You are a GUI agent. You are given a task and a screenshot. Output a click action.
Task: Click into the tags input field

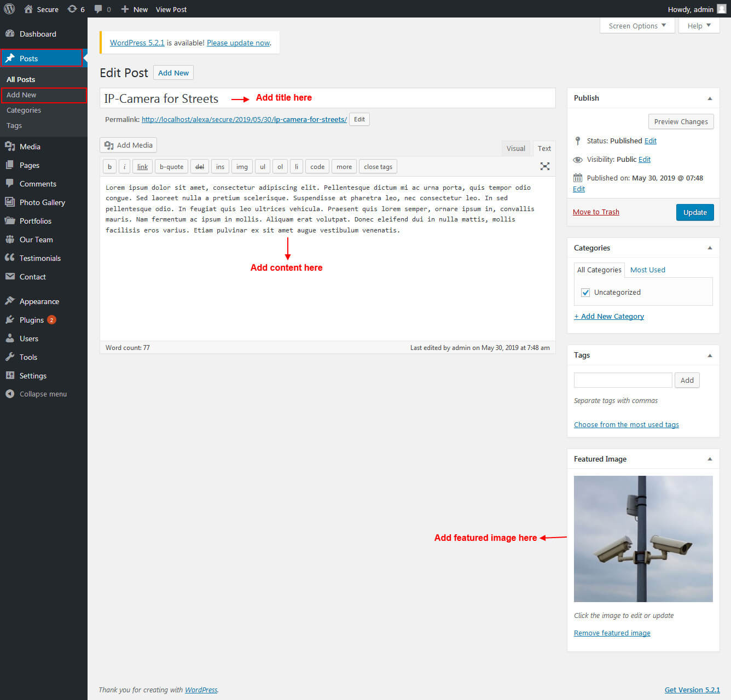point(623,380)
